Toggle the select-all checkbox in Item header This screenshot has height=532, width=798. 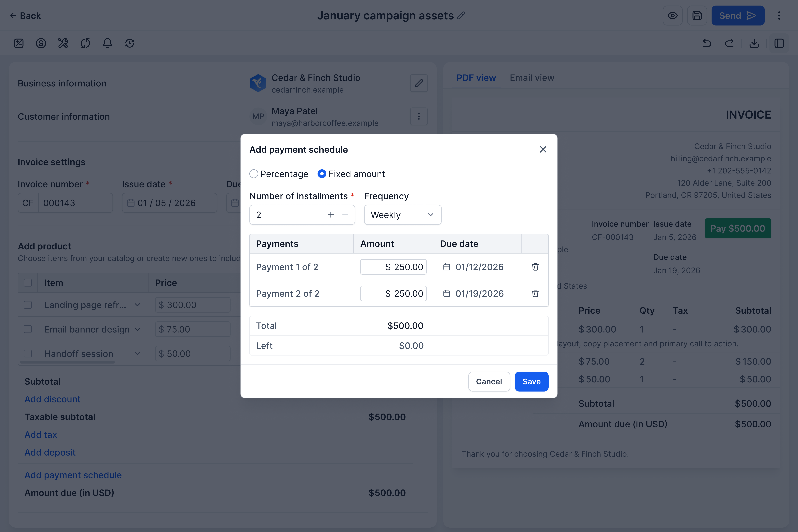click(x=28, y=283)
